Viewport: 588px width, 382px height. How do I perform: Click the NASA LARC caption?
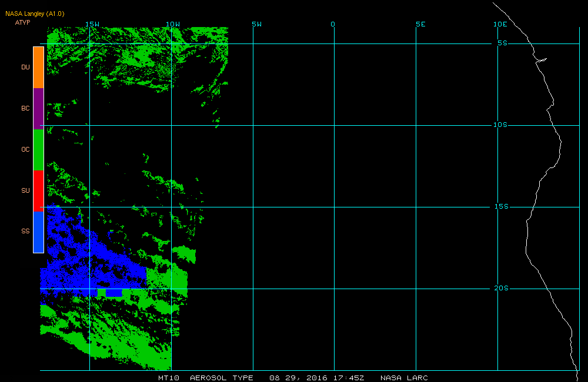(x=405, y=378)
